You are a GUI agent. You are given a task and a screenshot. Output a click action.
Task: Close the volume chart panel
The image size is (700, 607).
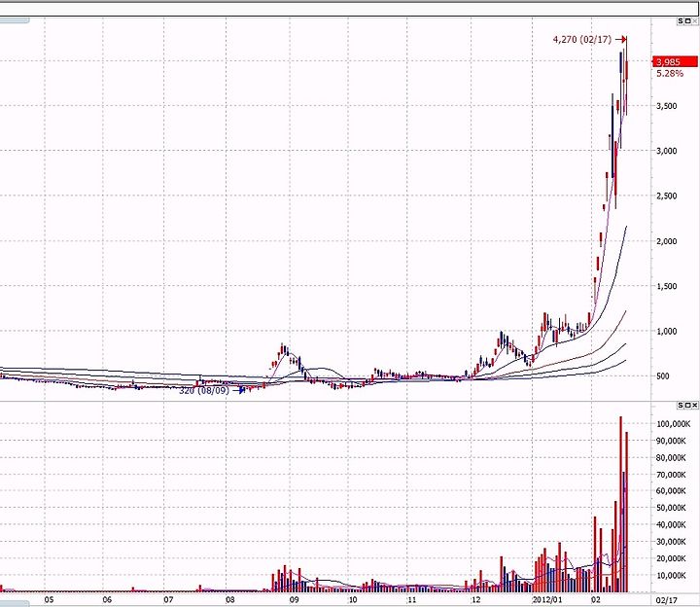694,405
